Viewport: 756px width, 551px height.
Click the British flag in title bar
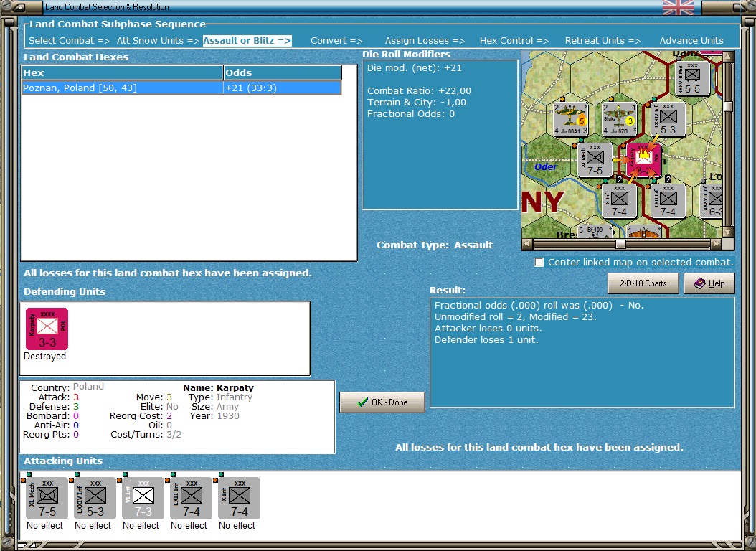(x=679, y=7)
